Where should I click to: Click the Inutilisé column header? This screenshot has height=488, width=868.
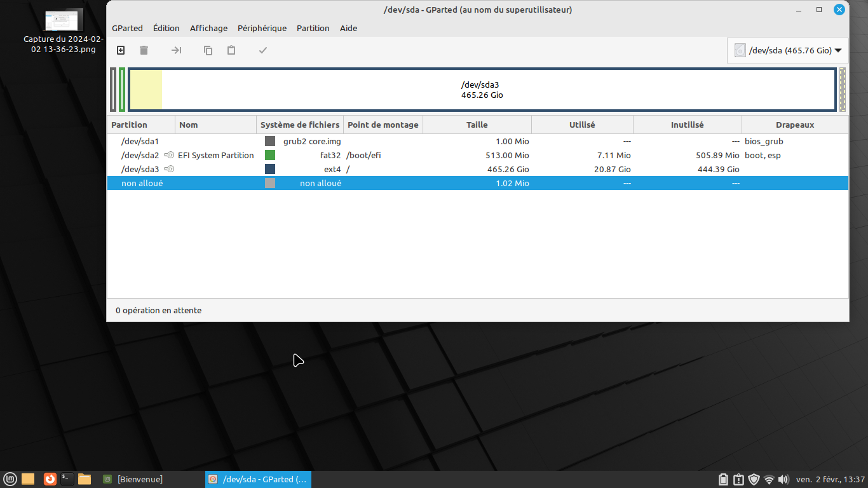[x=688, y=125]
